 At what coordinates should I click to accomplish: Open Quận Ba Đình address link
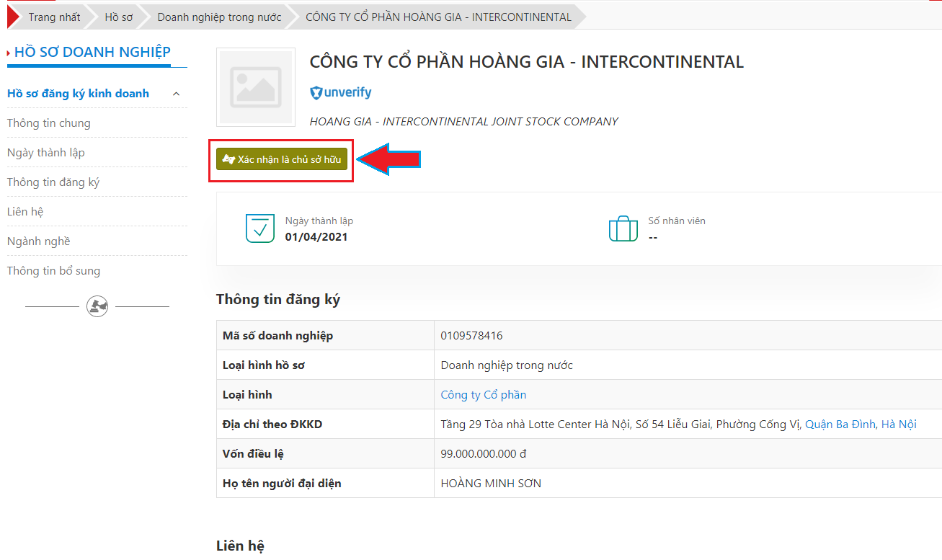tap(840, 425)
